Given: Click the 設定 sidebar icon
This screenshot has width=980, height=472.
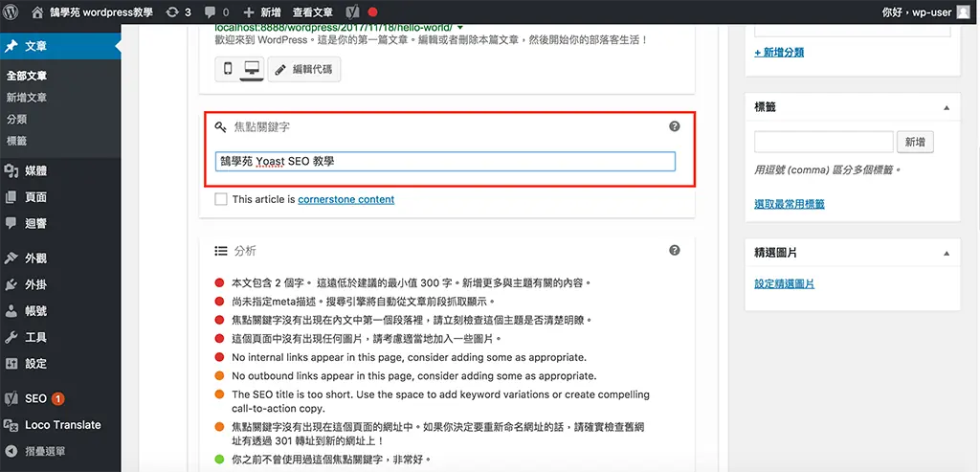Looking at the screenshot, I should coord(11,364).
